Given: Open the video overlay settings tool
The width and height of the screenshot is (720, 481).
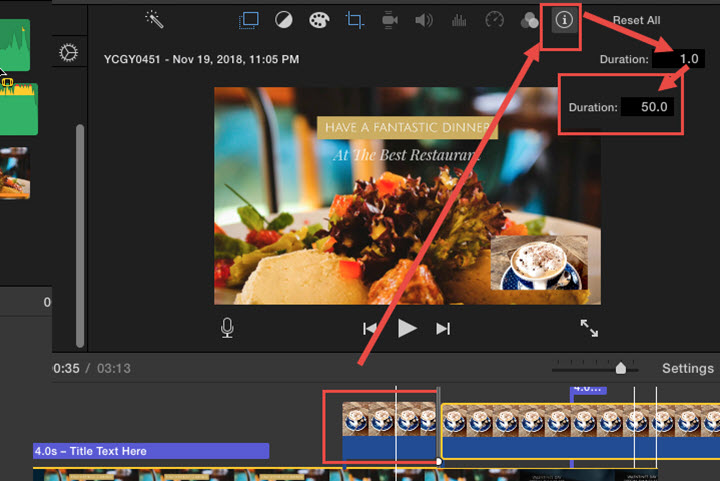Looking at the screenshot, I should pyautogui.click(x=249, y=19).
